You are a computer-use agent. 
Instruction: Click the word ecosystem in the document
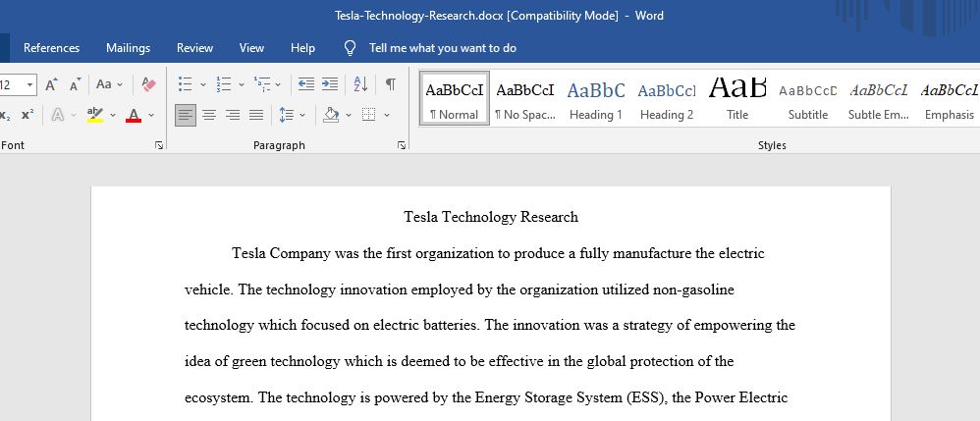point(217,397)
